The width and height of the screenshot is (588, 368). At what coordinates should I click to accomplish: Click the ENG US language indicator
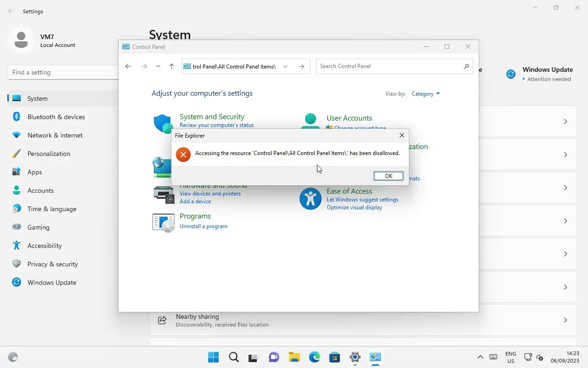(511, 357)
